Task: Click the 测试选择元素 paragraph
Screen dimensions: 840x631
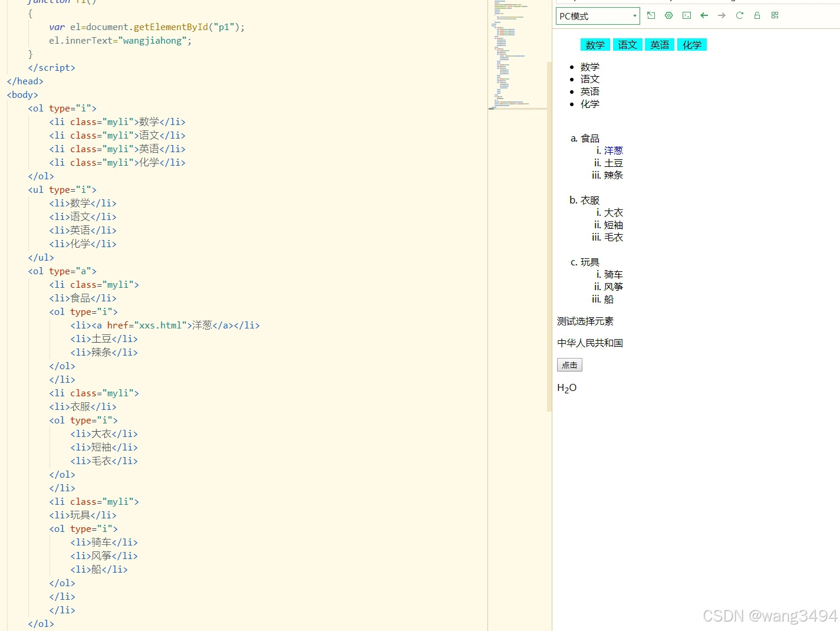Action: (x=585, y=321)
